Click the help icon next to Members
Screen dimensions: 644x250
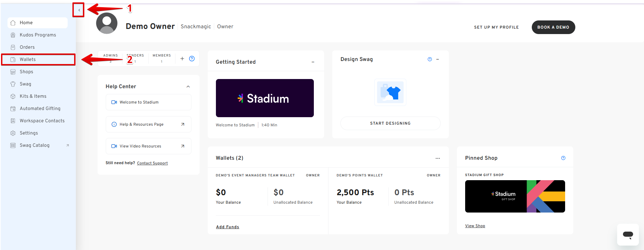coord(192,59)
